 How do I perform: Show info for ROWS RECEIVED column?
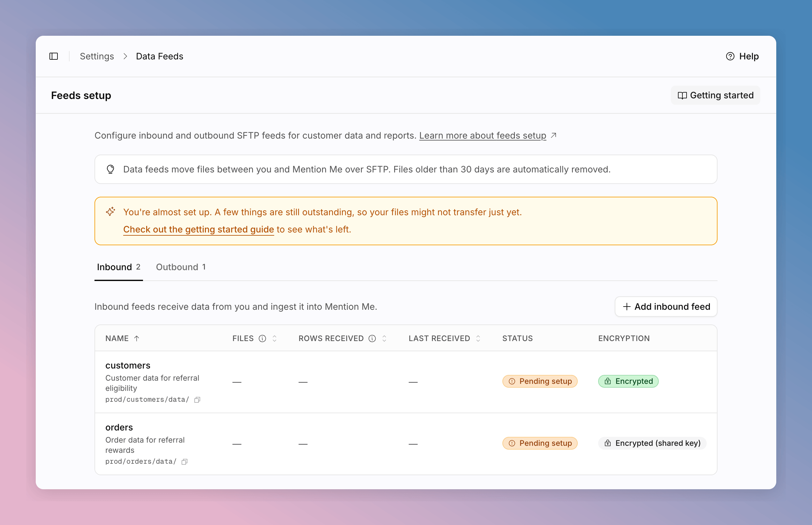pyautogui.click(x=372, y=338)
